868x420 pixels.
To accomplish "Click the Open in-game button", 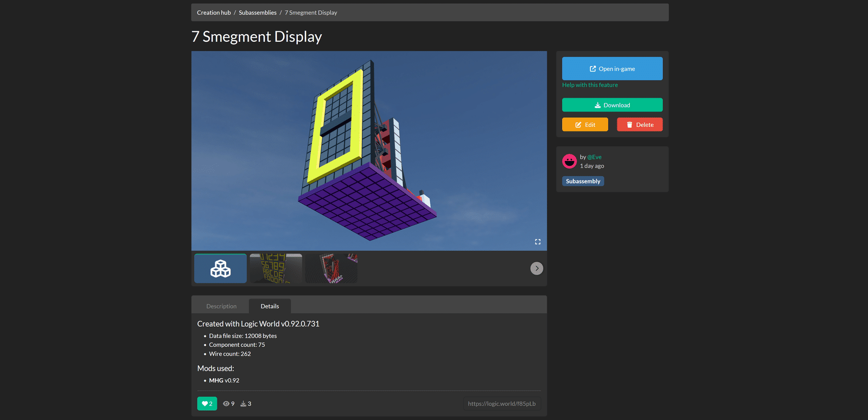I will (x=612, y=69).
